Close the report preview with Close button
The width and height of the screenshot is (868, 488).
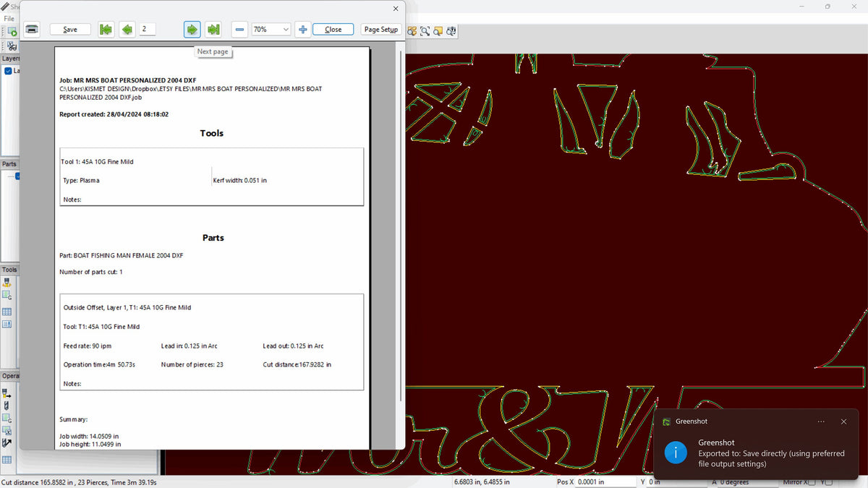tap(333, 30)
